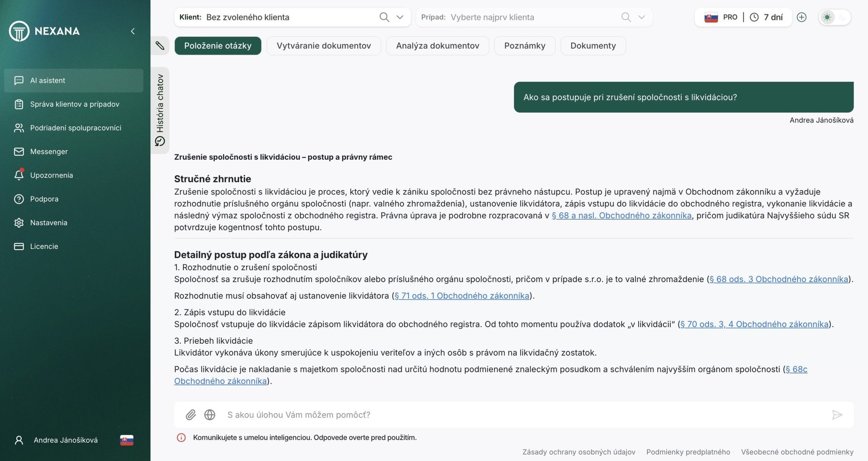Viewport: 868px width, 461px height.
Task: Open the Zásady ochrany osobných údajov link
Action: coord(579,452)
